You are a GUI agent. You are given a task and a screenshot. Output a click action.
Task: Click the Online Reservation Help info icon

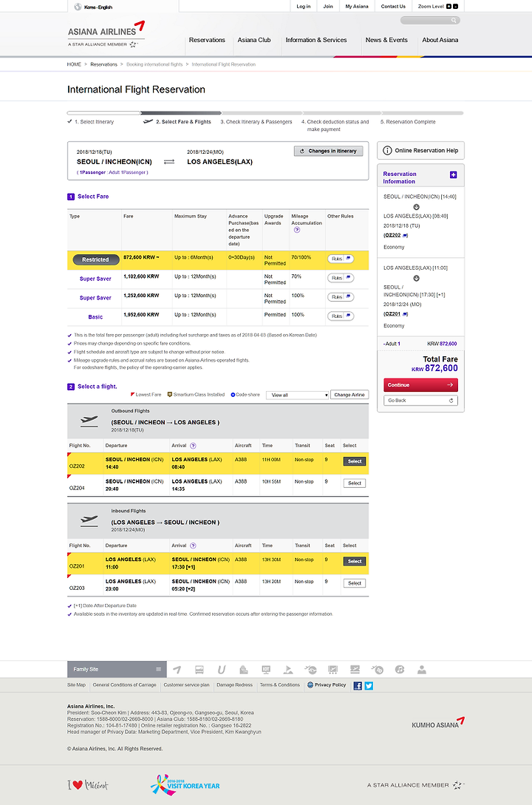pos(387,150)
